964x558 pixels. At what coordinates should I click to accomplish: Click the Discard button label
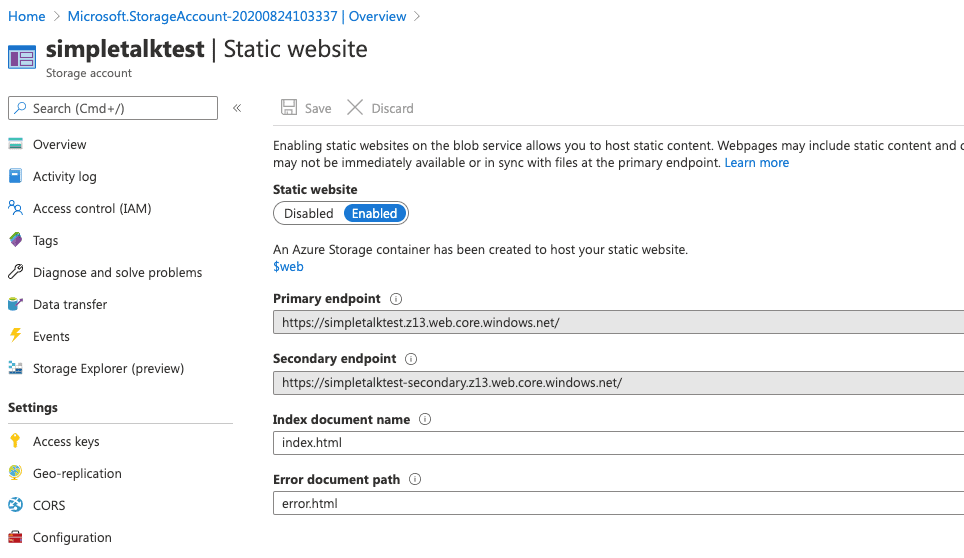[392, 108]
